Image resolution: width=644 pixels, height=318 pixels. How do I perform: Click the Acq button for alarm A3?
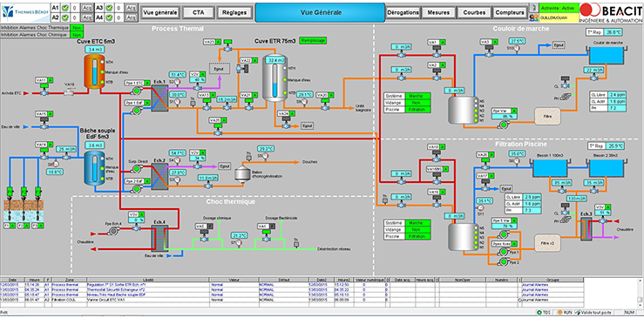pos(131,7)
